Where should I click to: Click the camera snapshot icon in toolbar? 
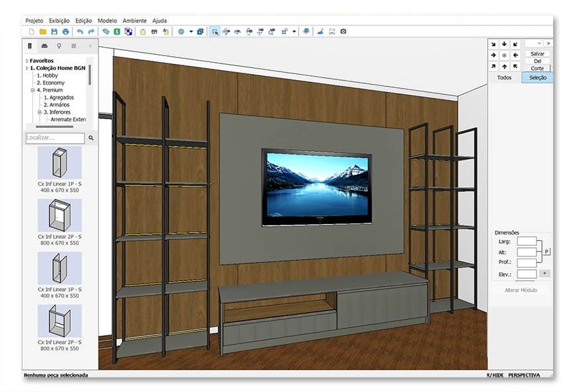click(x=343, y=31)
